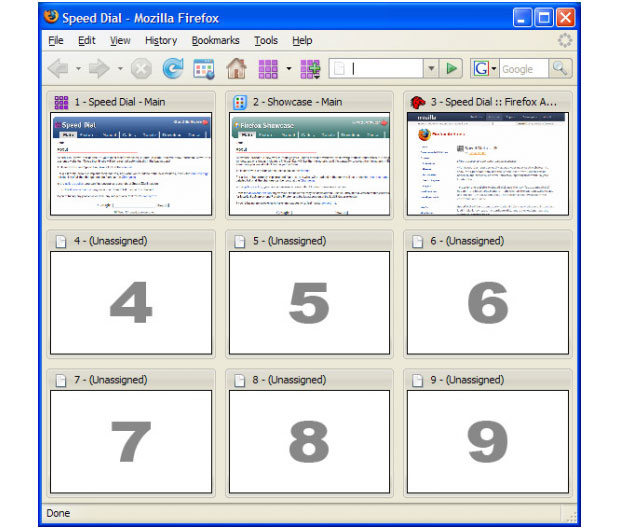Click the blank page icon of dial 7
The image size is (620, 530).
pyautogui.click(x=61, y=380)
